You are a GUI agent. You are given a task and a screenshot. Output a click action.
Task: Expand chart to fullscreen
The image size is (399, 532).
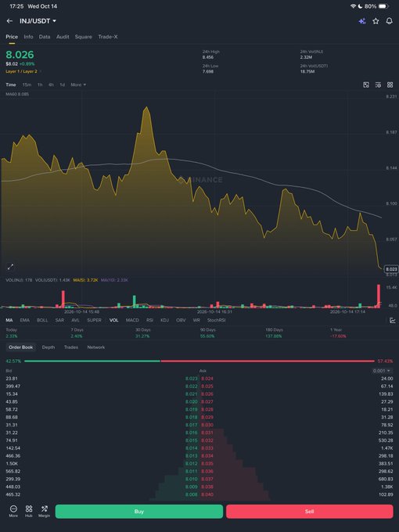[10, 267]
